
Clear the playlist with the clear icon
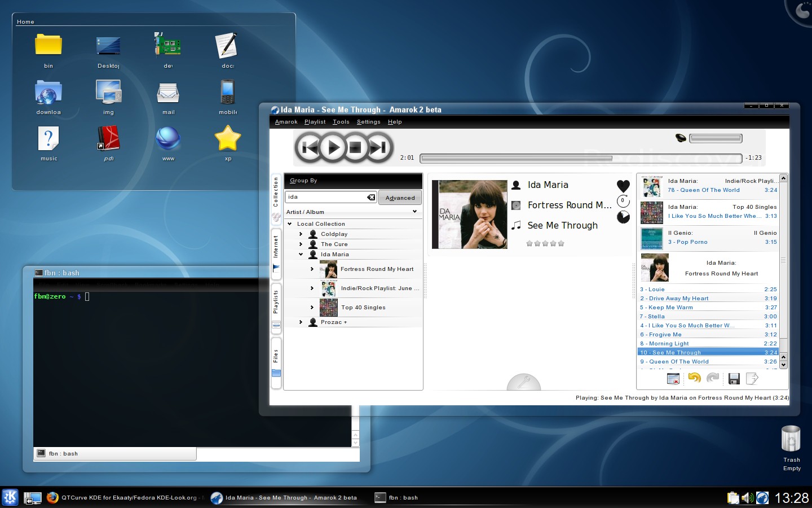click(673, 379)
